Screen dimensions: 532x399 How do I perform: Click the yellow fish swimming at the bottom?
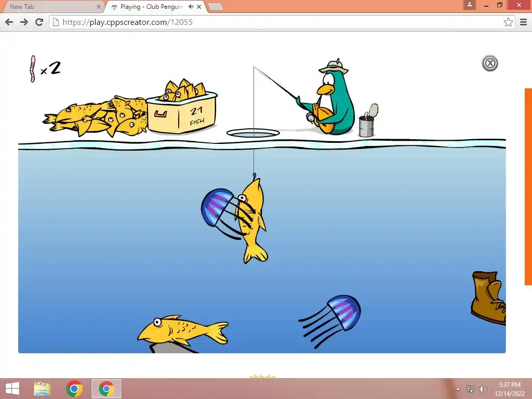click(182, 331)
